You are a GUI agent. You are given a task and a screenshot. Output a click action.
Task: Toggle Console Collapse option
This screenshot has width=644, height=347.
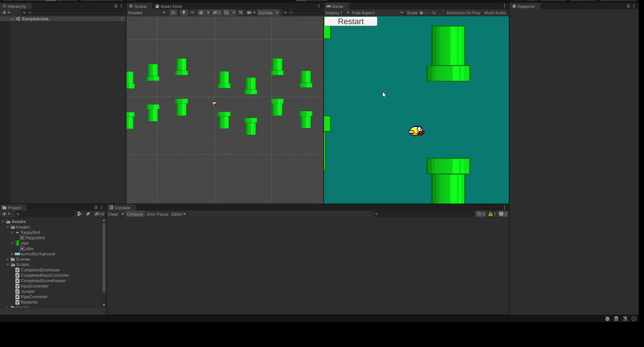point(135,214)
